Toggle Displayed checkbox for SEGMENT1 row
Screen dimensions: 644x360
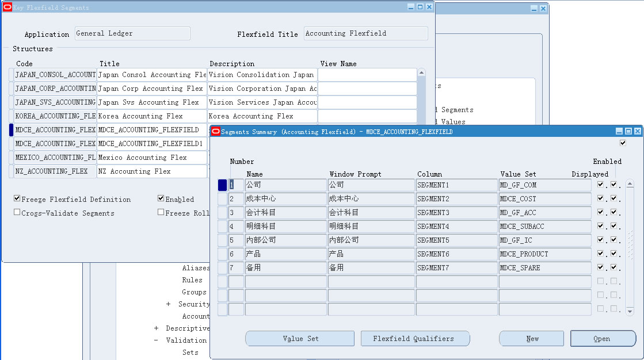601,185
